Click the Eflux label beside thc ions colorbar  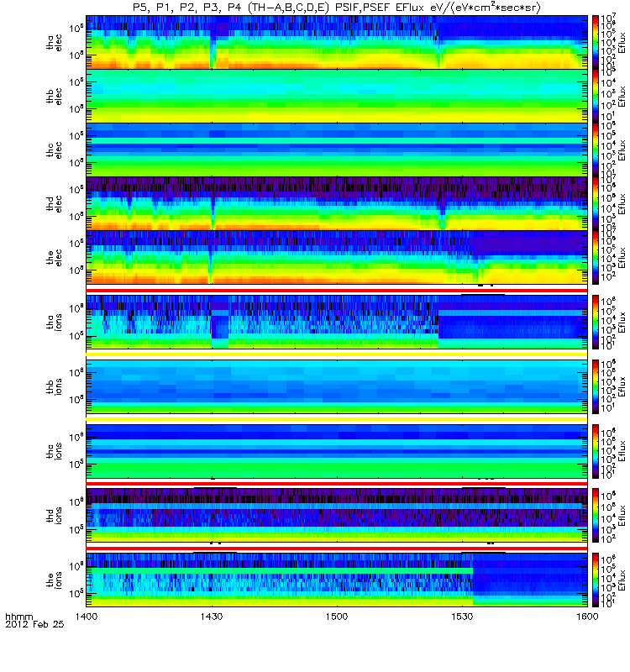622,450
